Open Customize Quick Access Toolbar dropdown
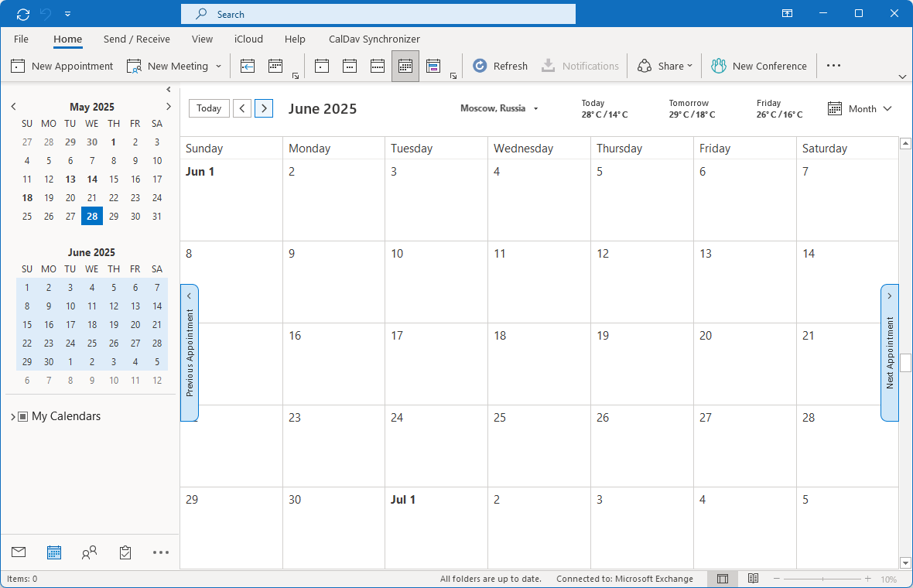Viewport: 913px width, 588px height. [68, 14]
